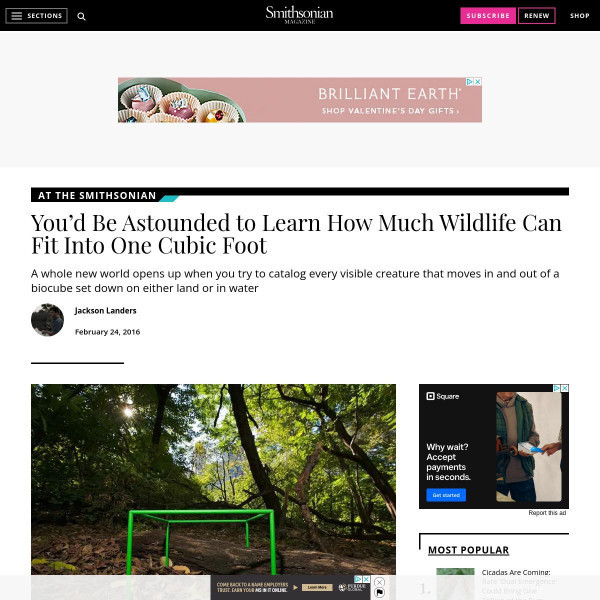Screen dimensions: 600x600
Task: Click AdChoices icon on Square ad
Action: (557, 388)
